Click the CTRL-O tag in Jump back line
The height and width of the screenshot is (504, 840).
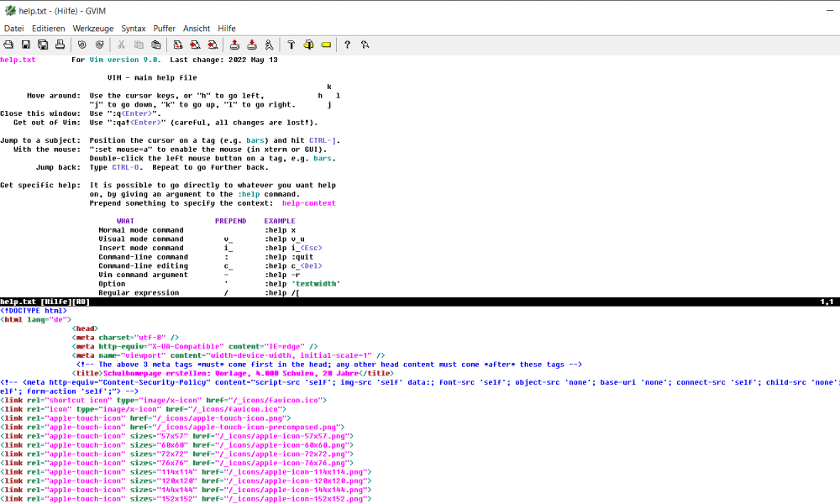pos(125,167)
